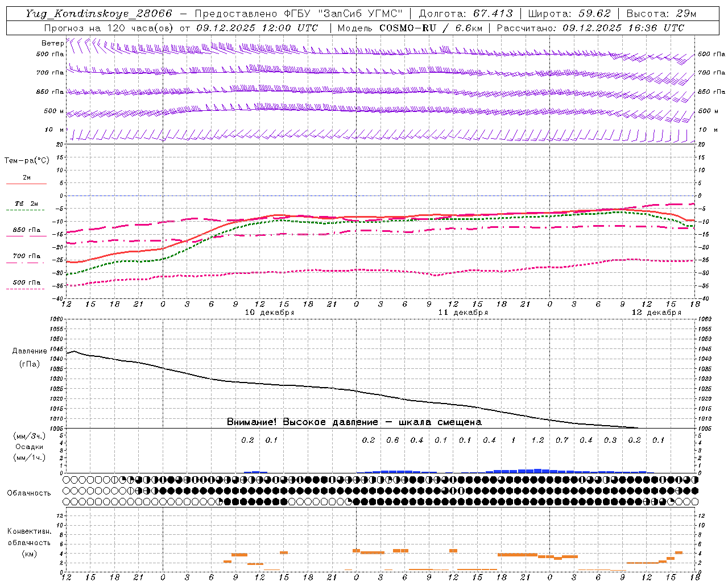Viewport: 728px width, 582px height.
Task: Click the Облачность cloudiness label
Action: click(x=29, y=493)
